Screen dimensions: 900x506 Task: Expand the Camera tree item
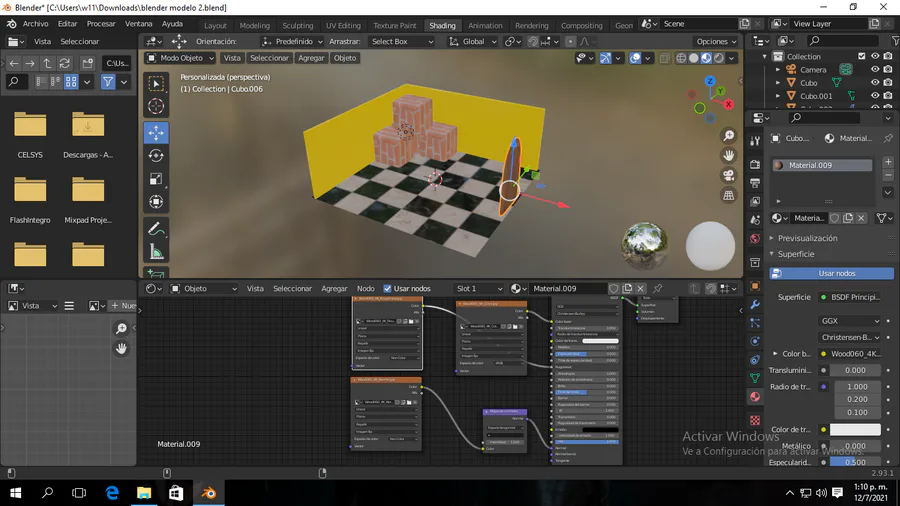click(x=778, y=69)
